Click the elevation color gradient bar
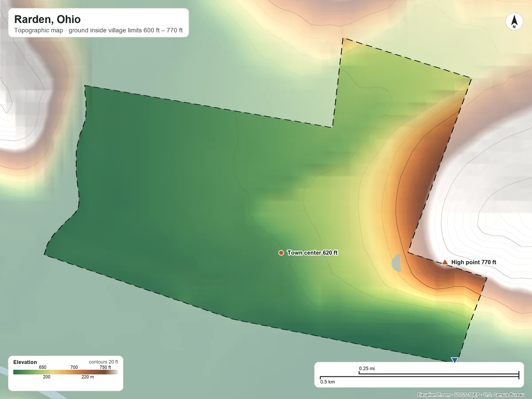Screen dimensions: 532x399 [66, 372]
